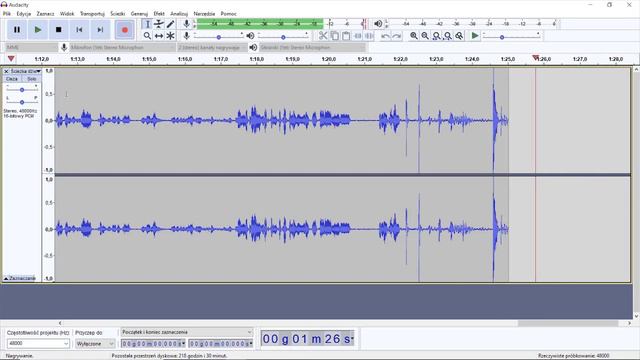Start playback with the green Play button
This screenshot has height=360, width=640.
(x=38, y=30)
